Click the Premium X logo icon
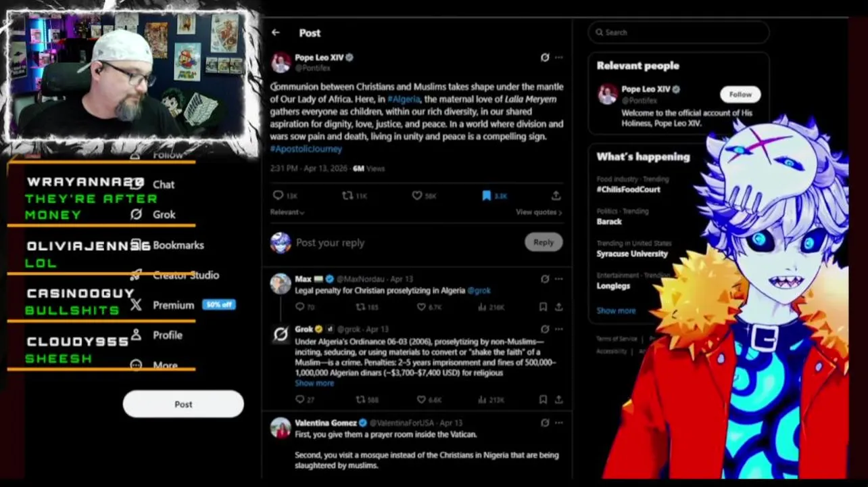Screen dimensions: 868x487 [136, 305]
